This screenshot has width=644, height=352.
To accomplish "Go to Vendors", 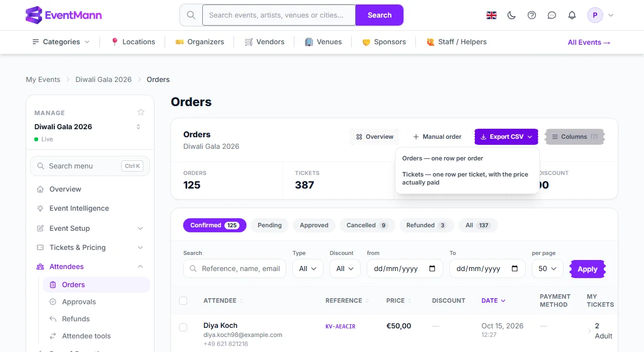I will point(265,42).
